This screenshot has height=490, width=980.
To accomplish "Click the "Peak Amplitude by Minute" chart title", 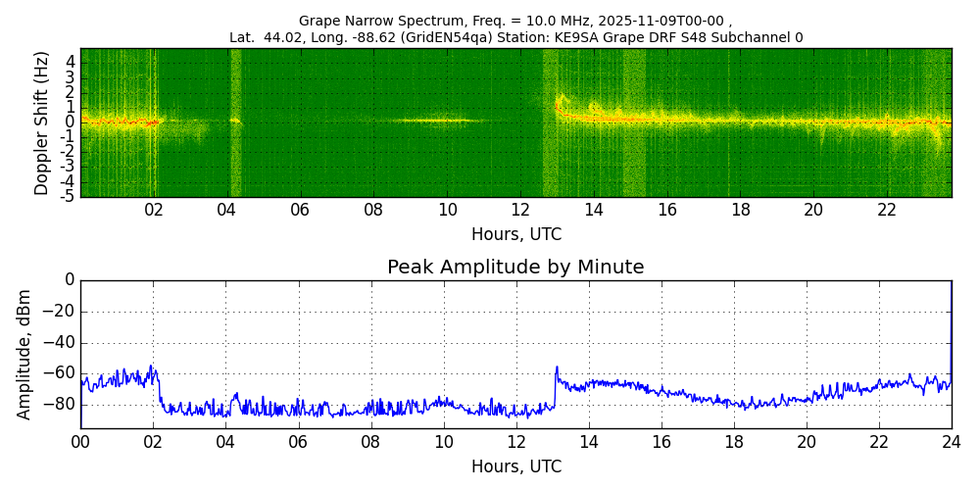I will coord(515,267).
